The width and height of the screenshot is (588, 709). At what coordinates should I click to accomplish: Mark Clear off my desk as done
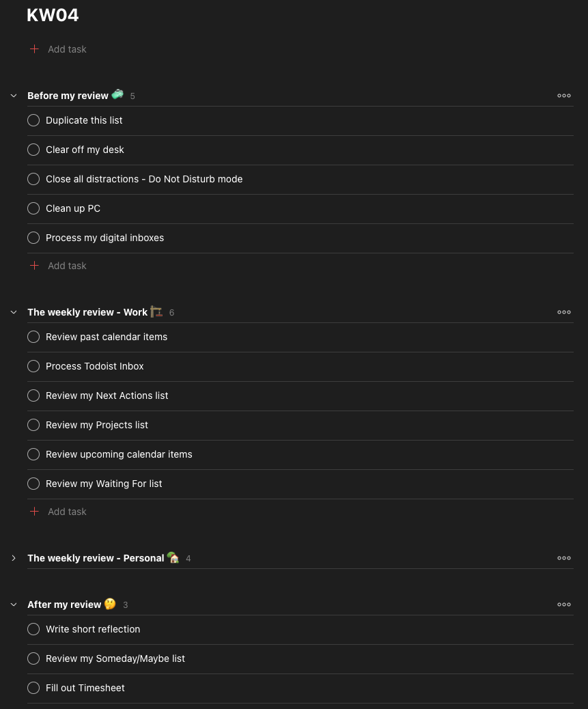click(33, 150)
